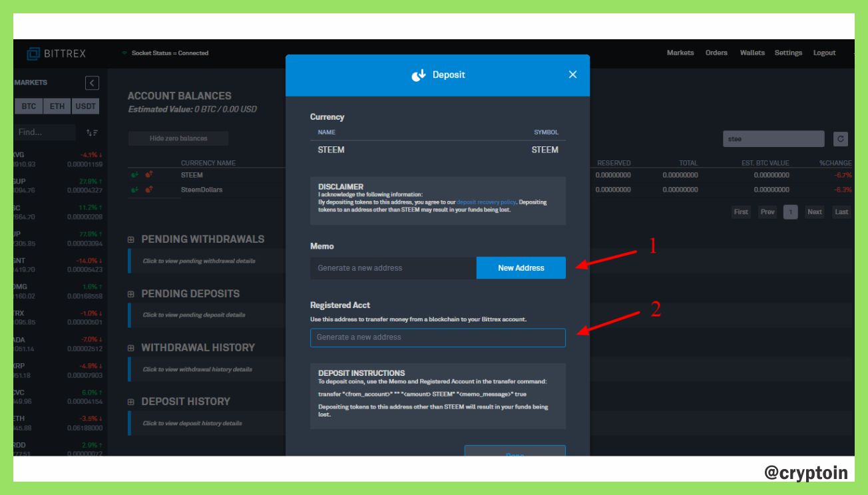
Task: Click the Socket Status = Connected text
Action: pos(170,53)
